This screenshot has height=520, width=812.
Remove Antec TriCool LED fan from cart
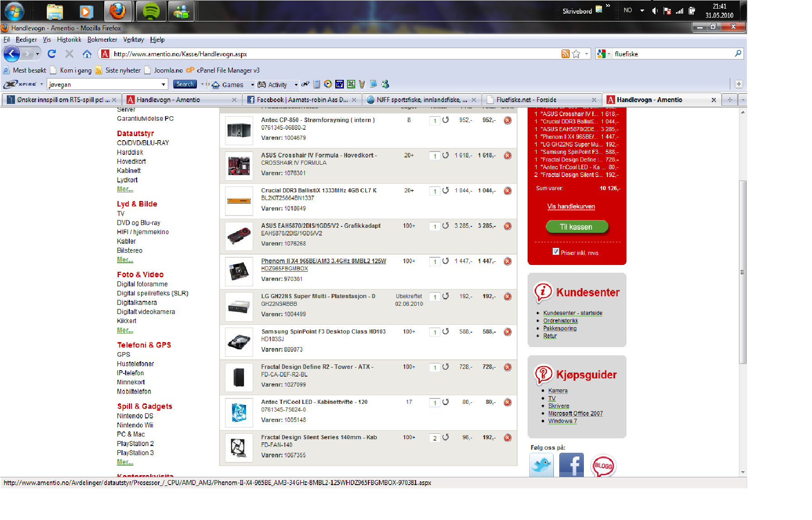(x=508, y=402)
